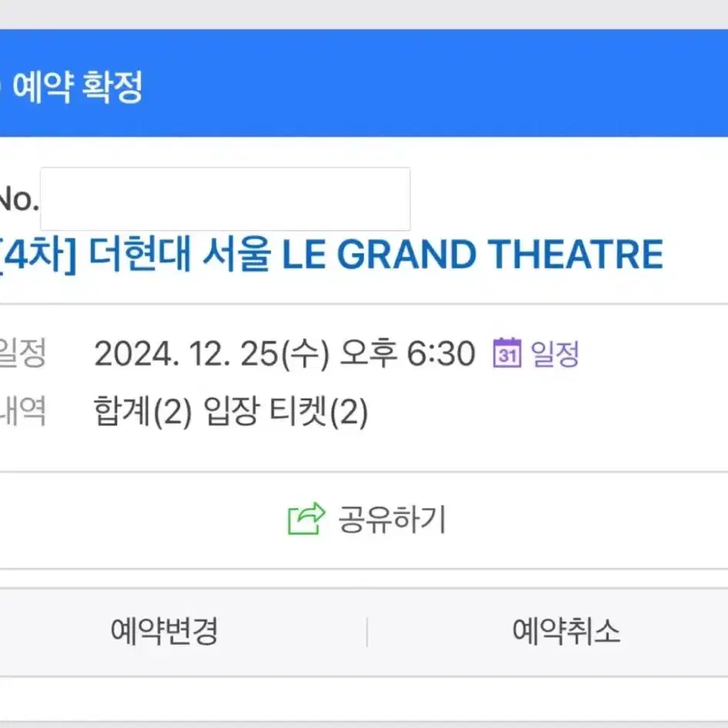
Task: Click the No. label before the number box
Action: click(x=18, y=200)
